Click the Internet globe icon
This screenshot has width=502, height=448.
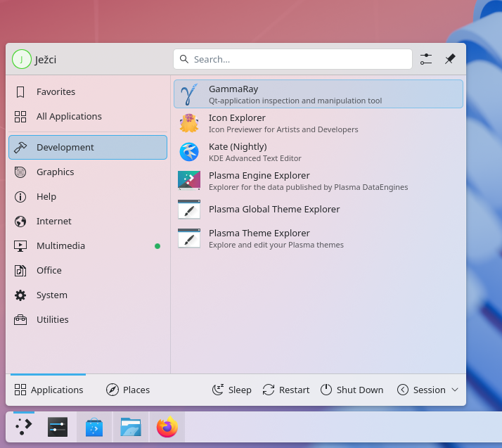point(20,222)
